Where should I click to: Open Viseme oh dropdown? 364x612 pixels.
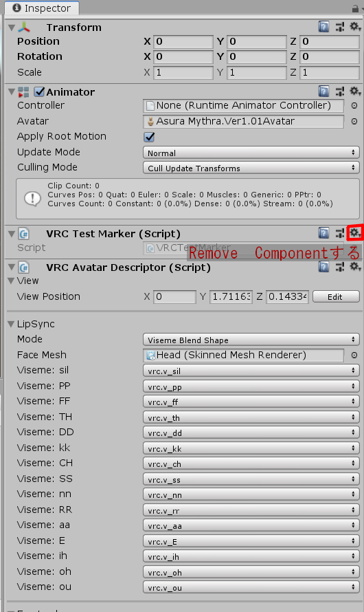click(x=251, y=572)
